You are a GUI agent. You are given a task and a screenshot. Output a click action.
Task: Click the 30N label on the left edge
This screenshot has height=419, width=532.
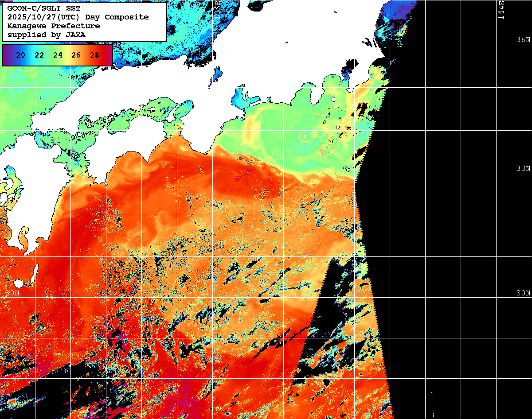pos(12,293)
